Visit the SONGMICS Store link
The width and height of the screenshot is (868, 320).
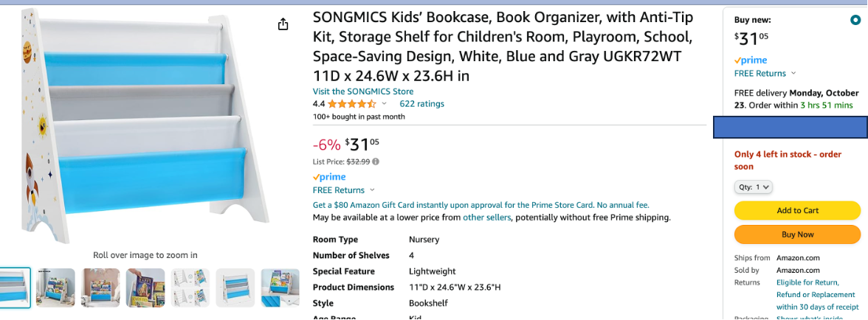(363, 91)
